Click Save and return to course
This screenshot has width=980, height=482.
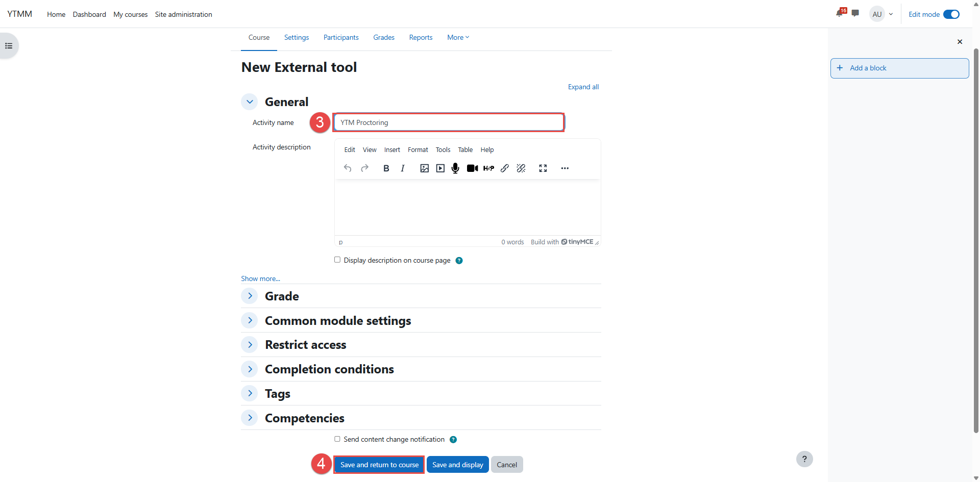coord(379,465)
